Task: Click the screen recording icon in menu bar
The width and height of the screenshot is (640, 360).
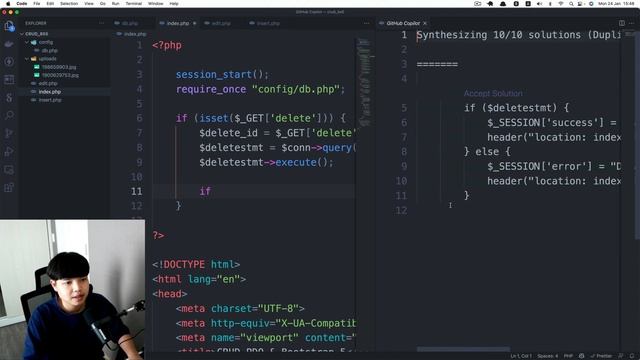Action: [x=478, y=4]
